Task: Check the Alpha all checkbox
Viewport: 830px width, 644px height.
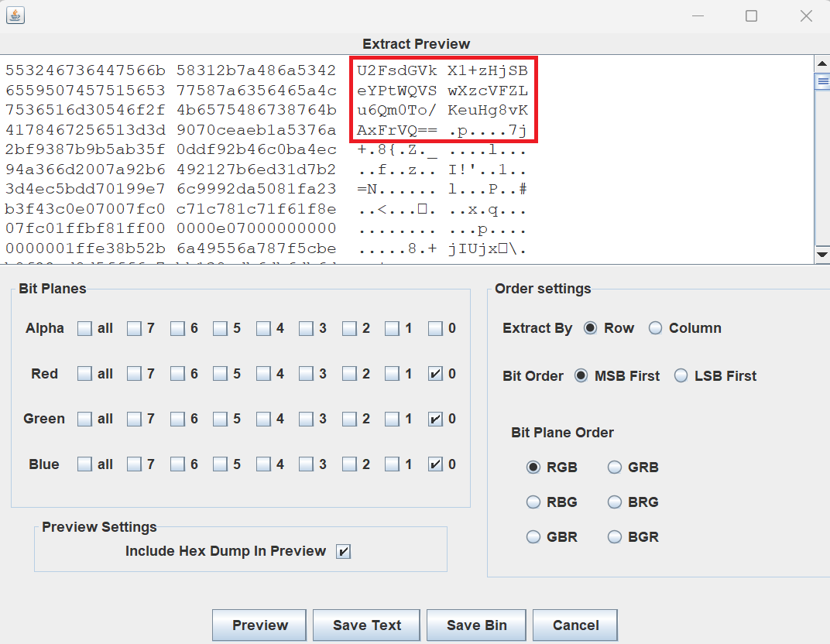Action: (x=84, y=329)
